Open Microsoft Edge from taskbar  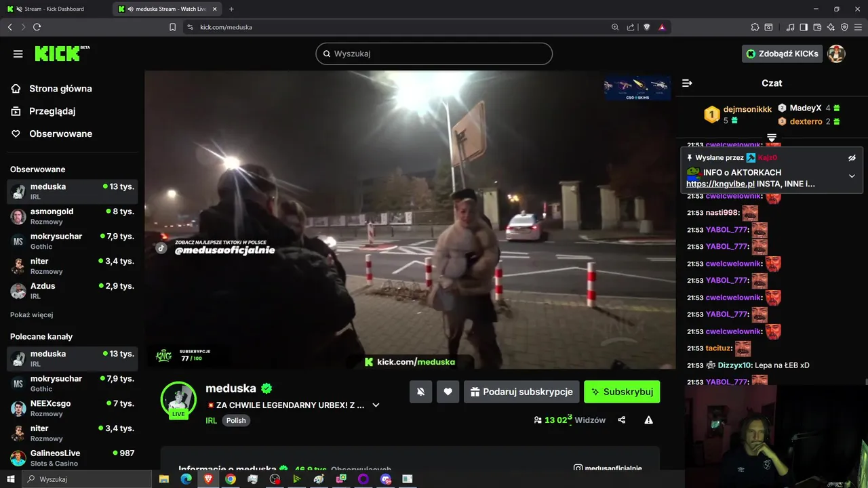click(x=186, y=479)
